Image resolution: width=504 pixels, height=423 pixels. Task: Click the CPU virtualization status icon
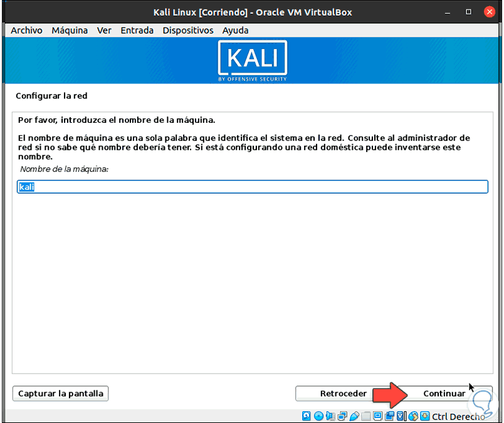point(401,416)
